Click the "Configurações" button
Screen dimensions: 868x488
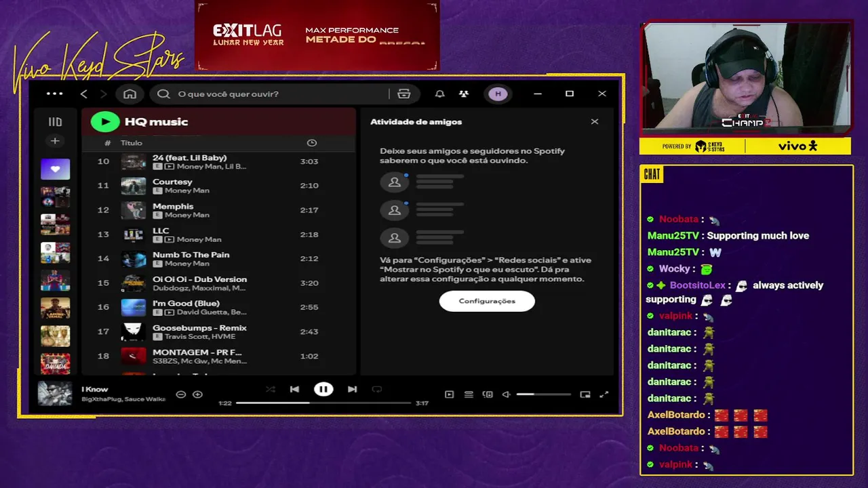(x=487, y=301)
